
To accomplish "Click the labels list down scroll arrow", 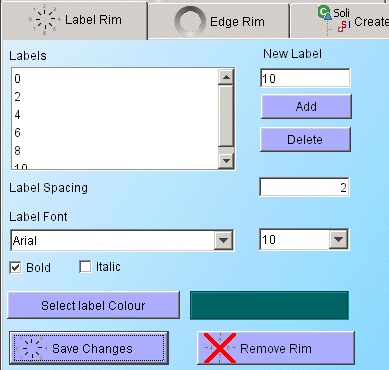I will pyautogui.click(x=226, y=161).
